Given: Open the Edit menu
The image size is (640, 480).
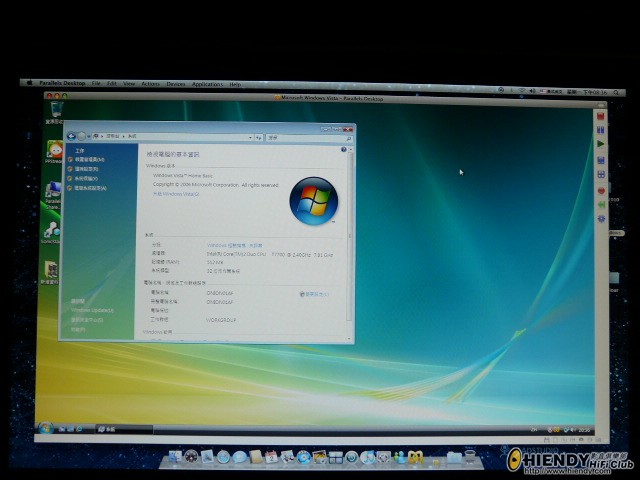Looking at the screenshot, I should coord(112,83).
